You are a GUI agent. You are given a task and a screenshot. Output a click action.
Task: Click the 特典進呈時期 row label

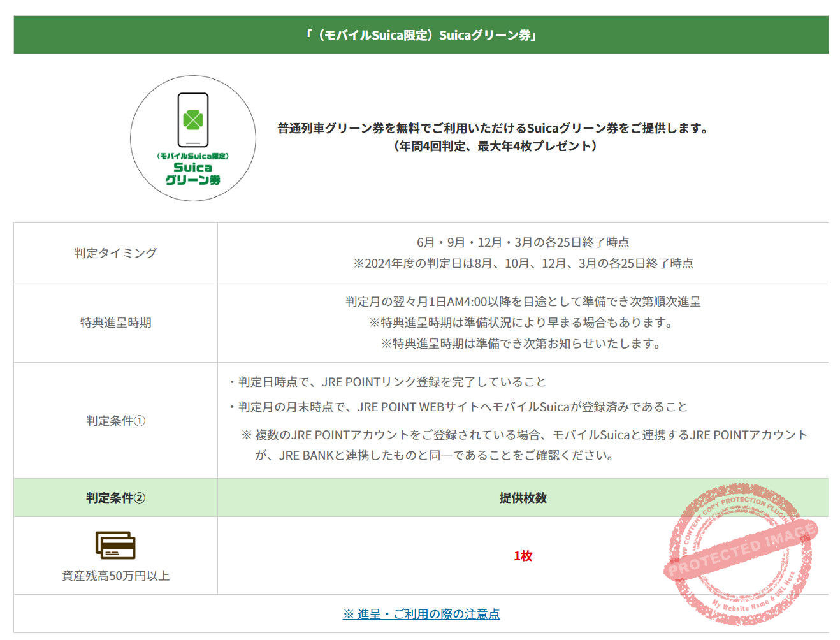coord(115,323)
